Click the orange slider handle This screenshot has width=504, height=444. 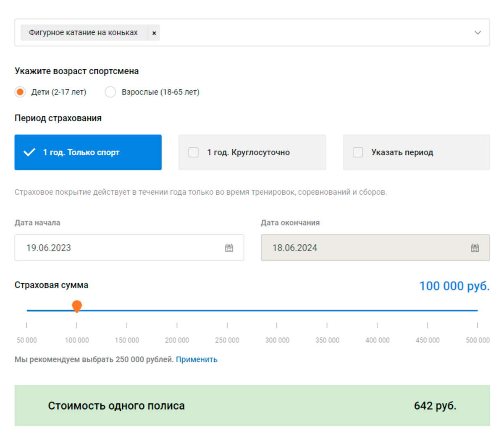77,307
